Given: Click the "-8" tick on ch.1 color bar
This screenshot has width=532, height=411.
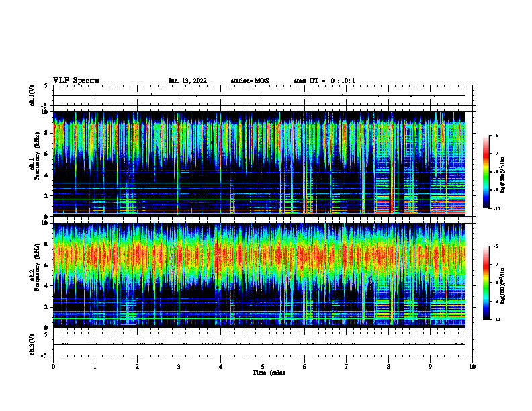Looking at the screenshot, I should [x=496, y=172].
